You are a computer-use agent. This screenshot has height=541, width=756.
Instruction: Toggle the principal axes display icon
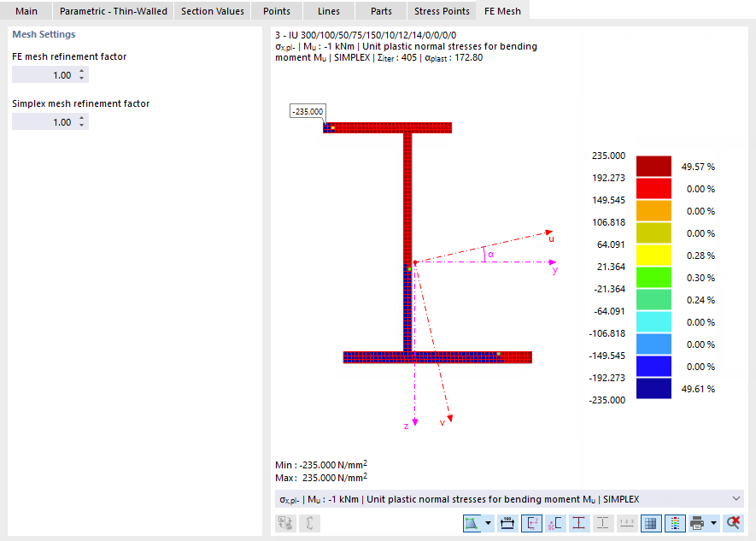[532, 523]
